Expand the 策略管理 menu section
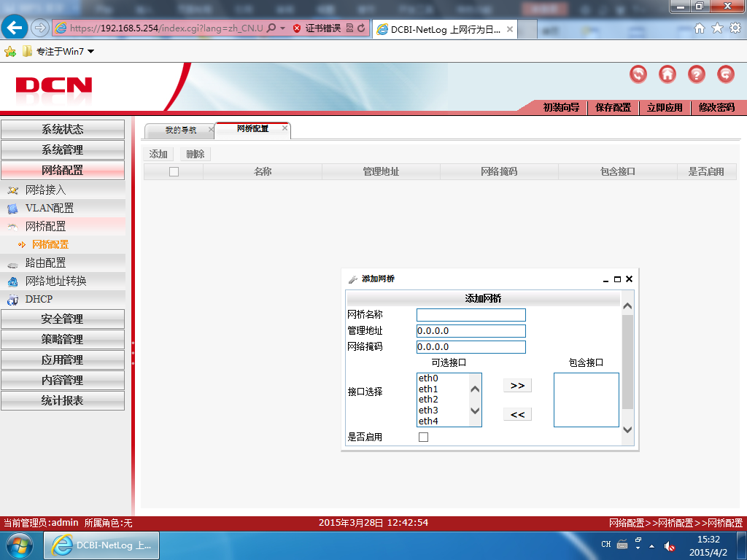Image resolution: width=747 pixels, height=560 pixels. point(63,339)
